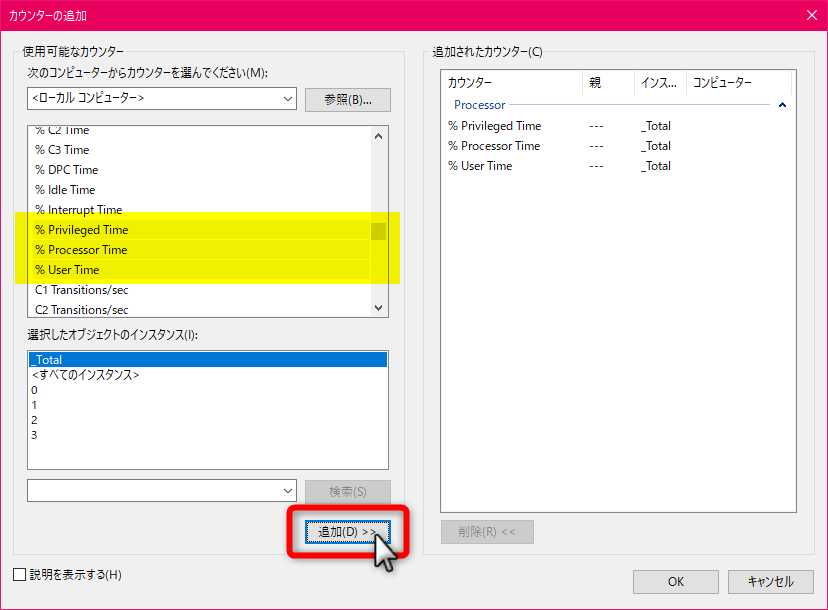The height and width of the screenshot is (610, 828).
Task: Select instance 0
Action: (208, 390)
